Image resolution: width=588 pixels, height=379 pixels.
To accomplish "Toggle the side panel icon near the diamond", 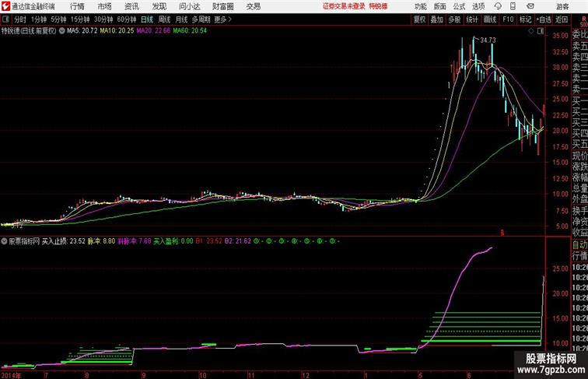I will (x=541, y=31).
